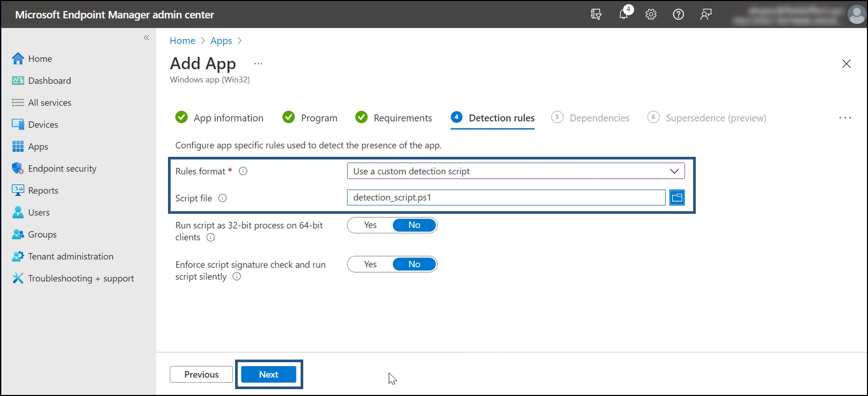Click the Home breadcrumb link

click(182, 41)
